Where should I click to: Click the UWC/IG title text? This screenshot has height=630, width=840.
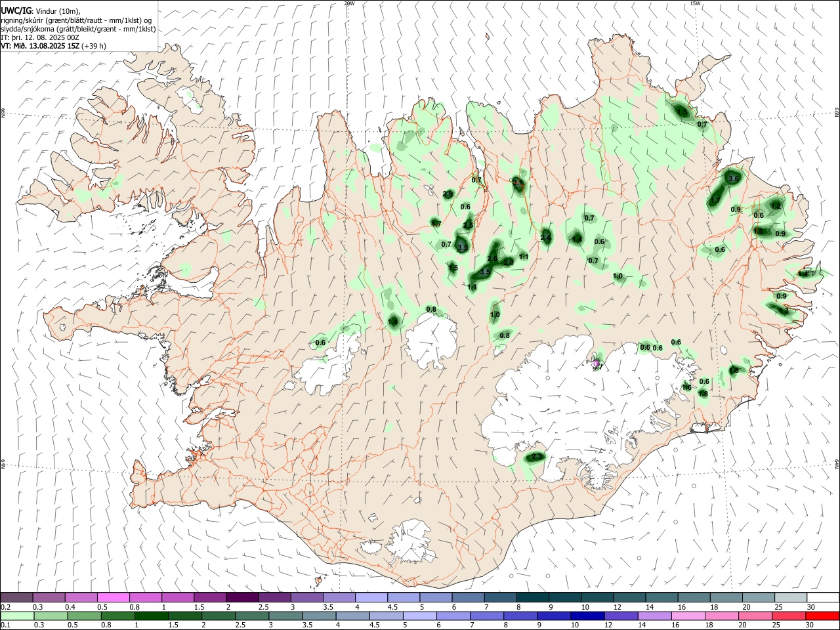pos(16,10)
